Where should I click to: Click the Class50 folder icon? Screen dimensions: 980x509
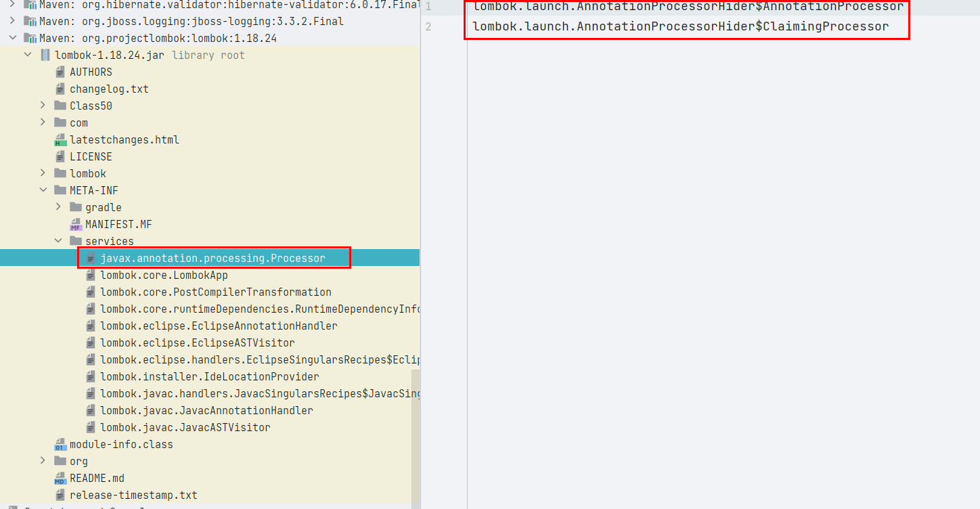coord(60,106)
